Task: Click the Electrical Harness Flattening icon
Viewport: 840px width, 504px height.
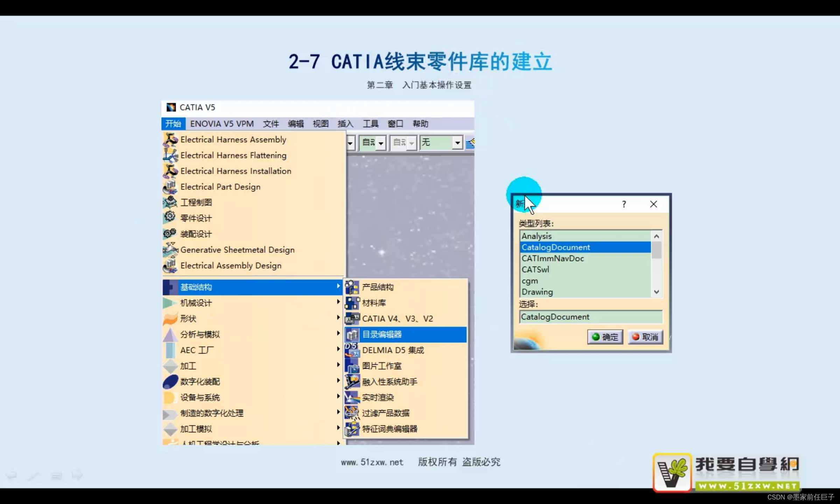Action: tap(170, 155)
